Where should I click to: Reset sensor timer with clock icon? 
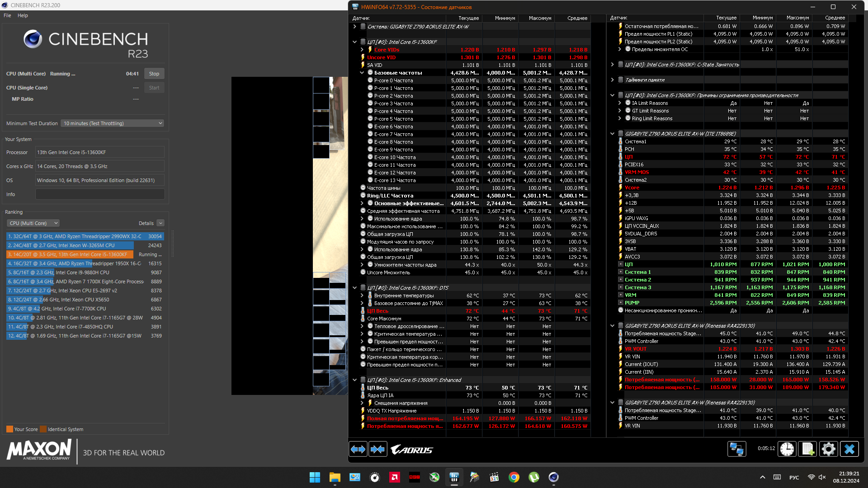point(787,449)
